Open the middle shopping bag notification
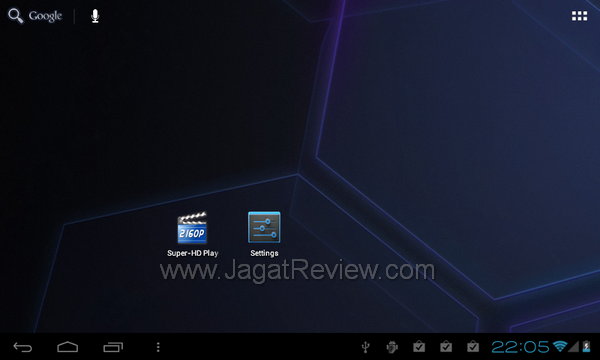This screenshot has width=600, height=360. click(446, 346)
